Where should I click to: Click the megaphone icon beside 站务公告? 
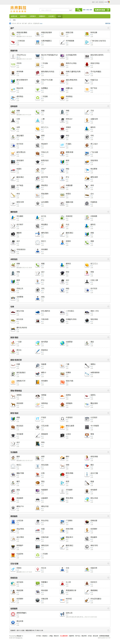pyautogui.click(x=62, y=614)
